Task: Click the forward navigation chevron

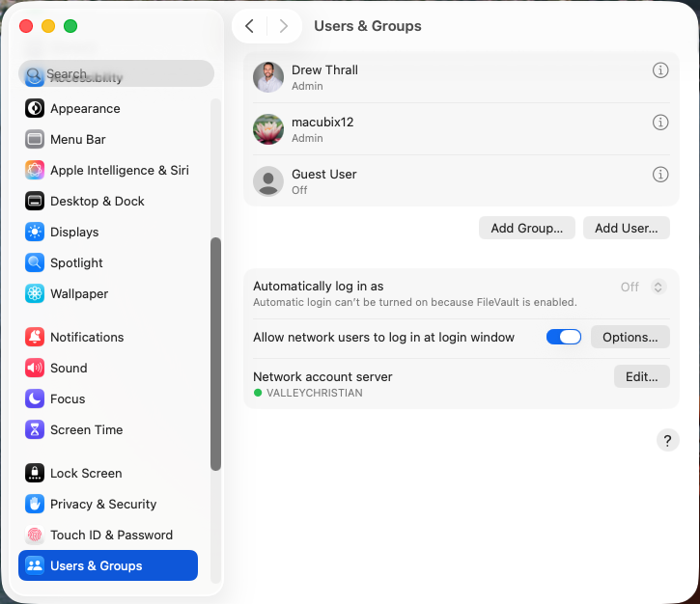Action: (283, 26)
